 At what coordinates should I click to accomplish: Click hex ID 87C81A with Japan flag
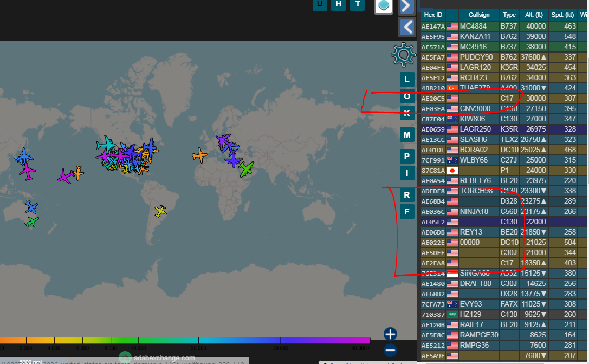433,171
